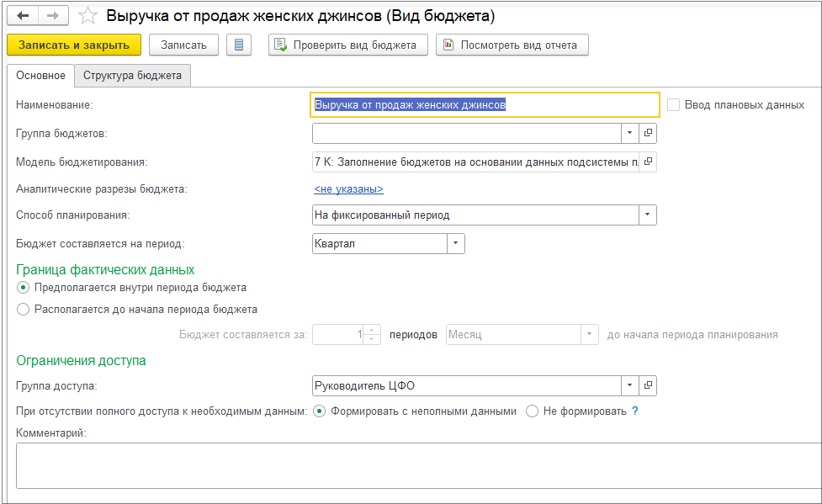The width and height of the screenshot is (822, 504).
Task: Open the <не указаны> analytics link
Action: pyautogui.click(x=348, y=189)
